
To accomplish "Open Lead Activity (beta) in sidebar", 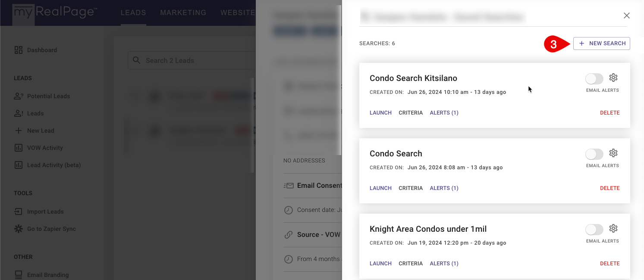I will tap(54, 165).
